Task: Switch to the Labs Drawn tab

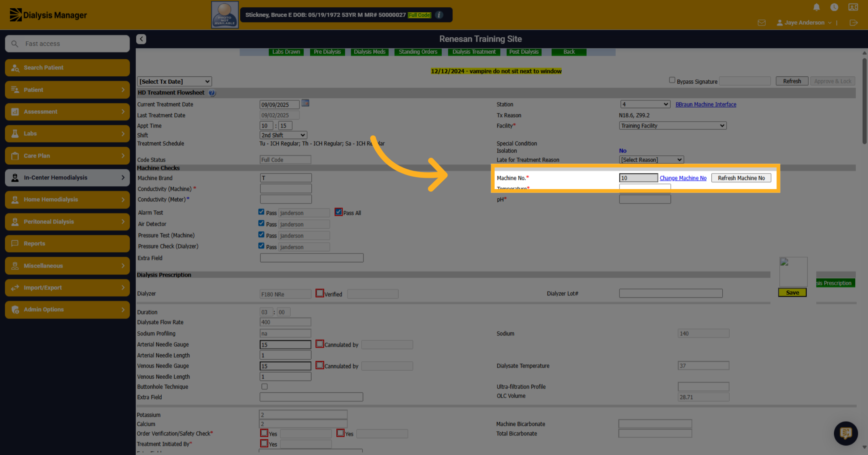Action: (x=286, y=52)
